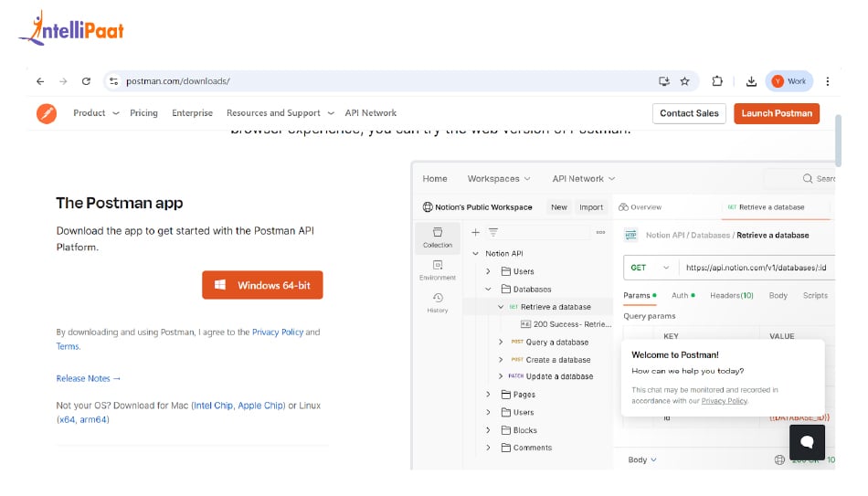The height and width of the screenshot is (496, 868).
Task: Open the three-dot options in collections panel
Action: click(600, 233)
